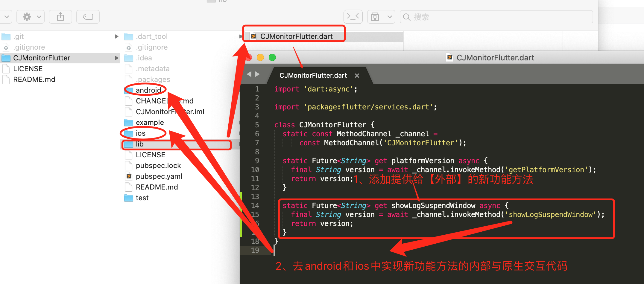Click the Finder share button
The image size is (644, 284).
tap(60, 17)
